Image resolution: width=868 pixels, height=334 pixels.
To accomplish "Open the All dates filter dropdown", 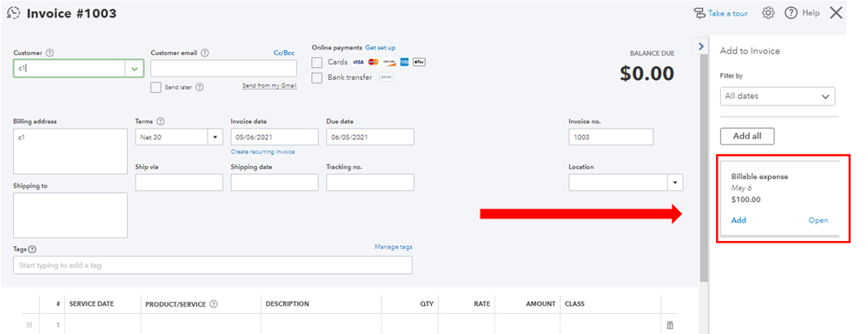I will point(778,96).
